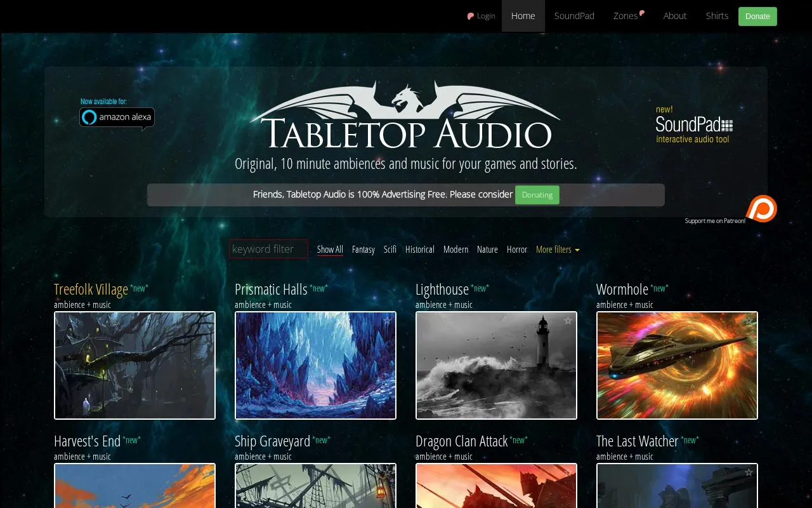The width and height of the screenshot is (812, 508).
Task: Open the SoundPad interactive audio tool logo
Action: point(694,125)
